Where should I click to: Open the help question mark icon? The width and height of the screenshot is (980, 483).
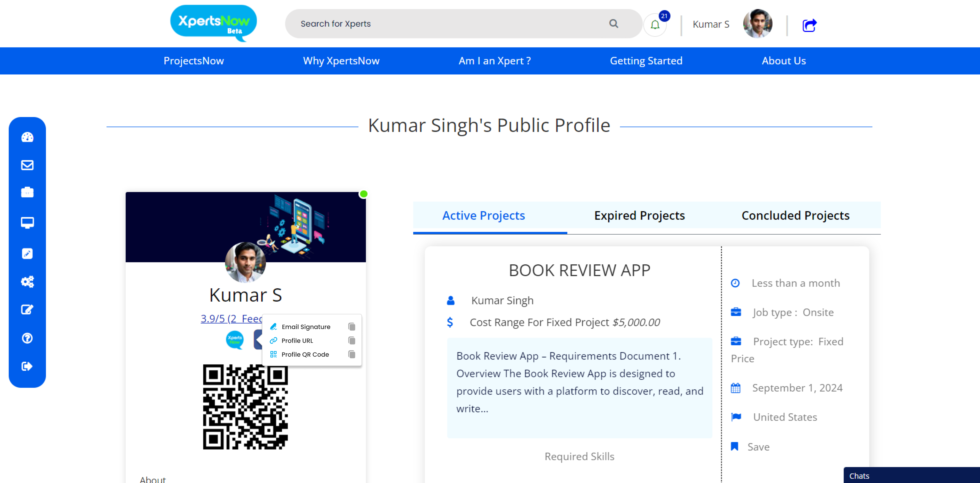(27, 338)
